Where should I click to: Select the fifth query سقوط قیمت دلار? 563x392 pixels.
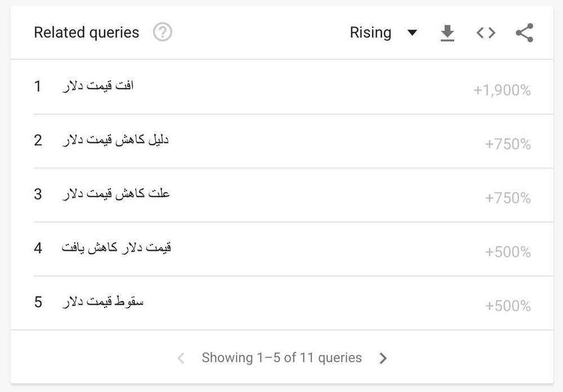(x=102, y=302)
